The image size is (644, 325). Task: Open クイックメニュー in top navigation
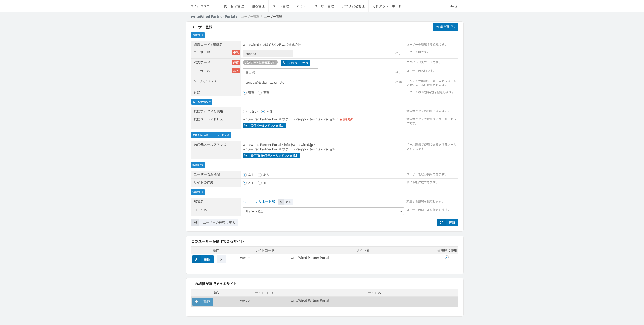(203, 6)
